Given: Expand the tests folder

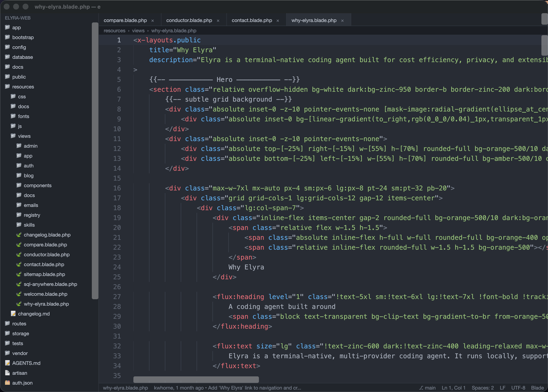Looking at the screenshot, I should click(18, 343).
